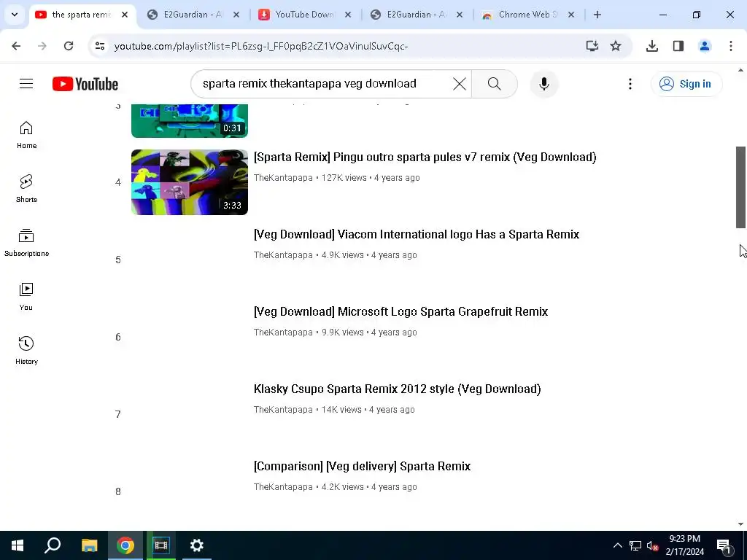Open Chrome three-dot menu

click(731, 46)
